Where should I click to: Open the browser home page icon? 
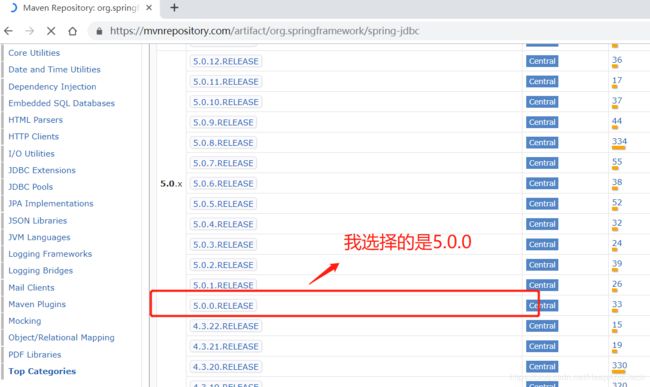(x=73, y=31)
